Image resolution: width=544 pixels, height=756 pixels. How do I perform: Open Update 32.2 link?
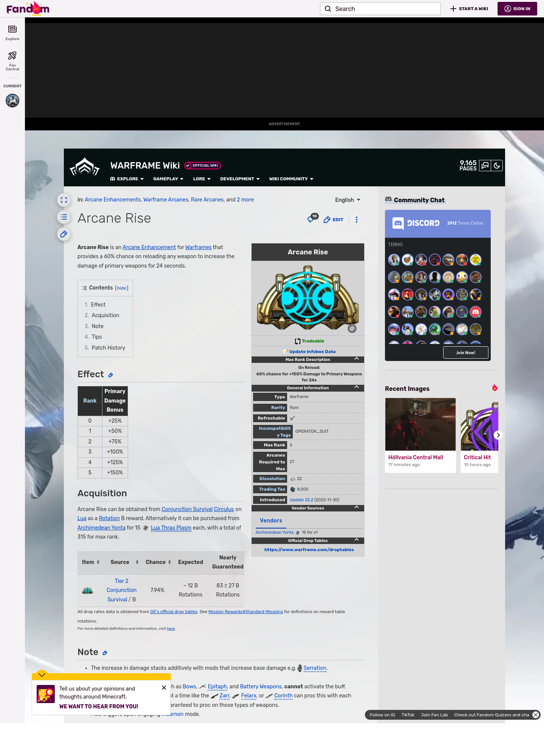pyautogui.click(x=301, y=500)
